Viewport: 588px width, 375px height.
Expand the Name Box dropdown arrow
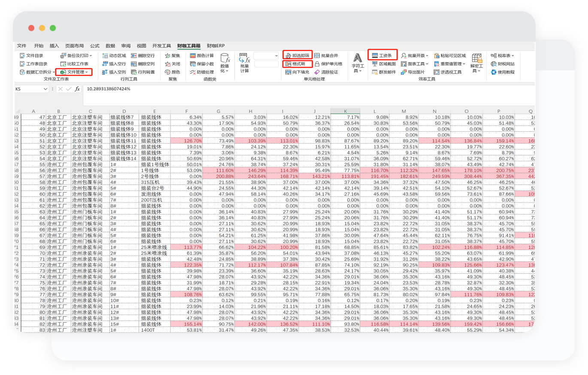(45, 89)
